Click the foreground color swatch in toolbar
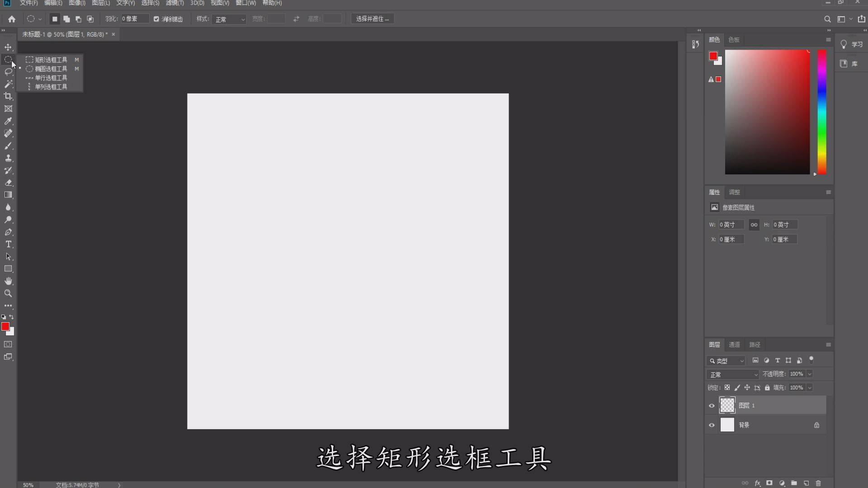 (5, 326)
